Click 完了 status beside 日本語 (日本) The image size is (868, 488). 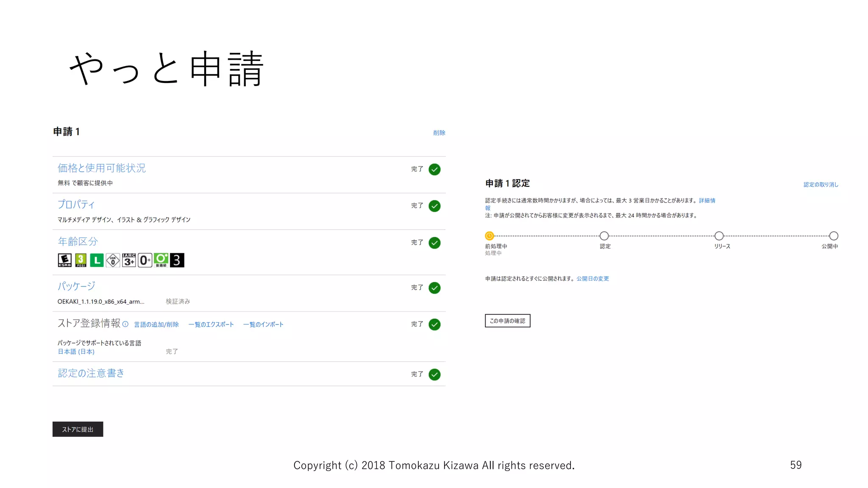172,352
